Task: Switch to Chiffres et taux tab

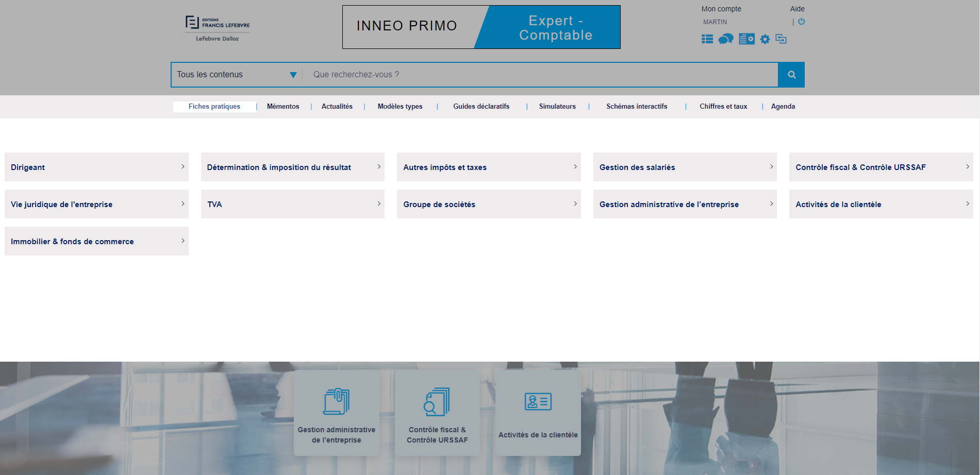Action: (723, 107)
